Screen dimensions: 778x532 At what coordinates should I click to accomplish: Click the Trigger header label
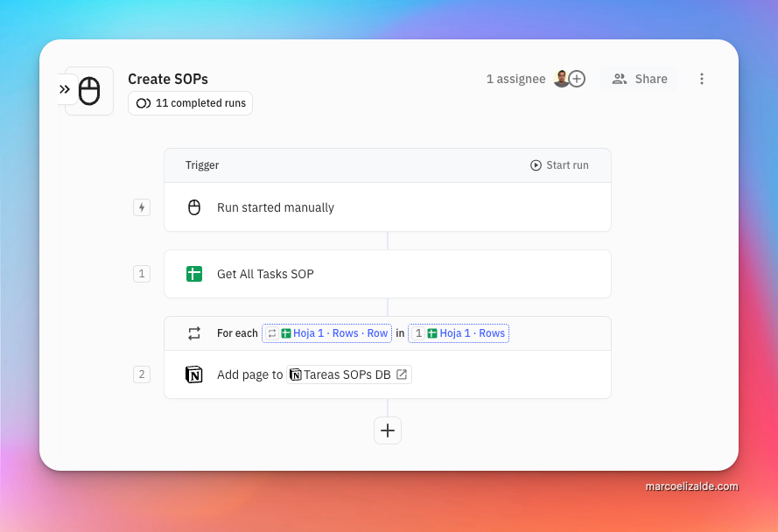[x=202, y=165]
